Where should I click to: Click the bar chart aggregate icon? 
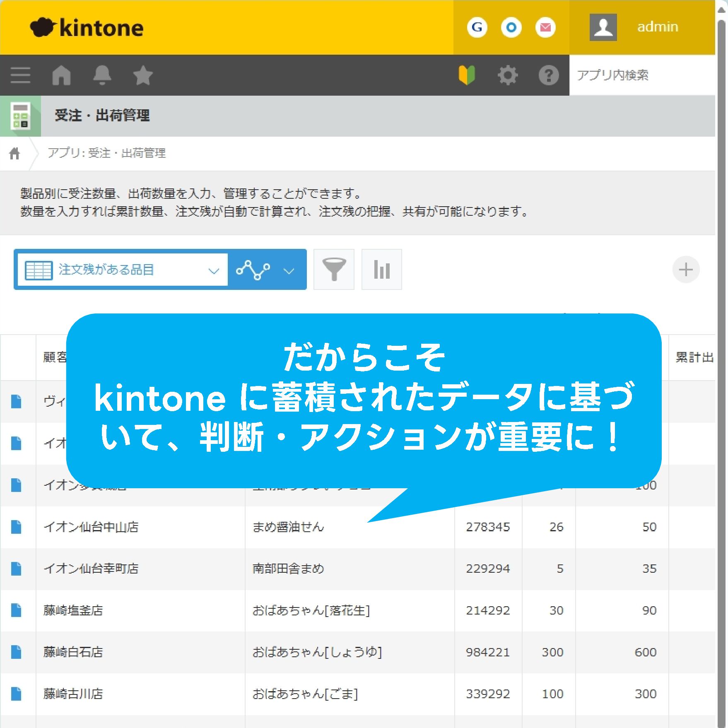pos(381,270)
